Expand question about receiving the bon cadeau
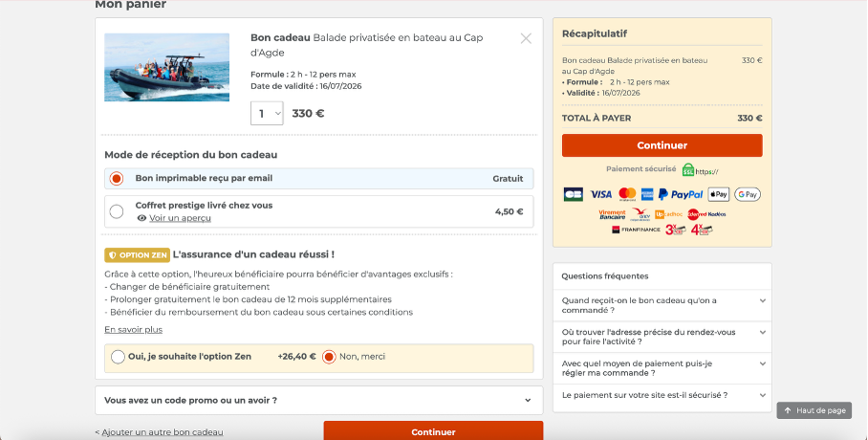Image resolution: width=868 pixels, height=440 pixels. (662, 305)
